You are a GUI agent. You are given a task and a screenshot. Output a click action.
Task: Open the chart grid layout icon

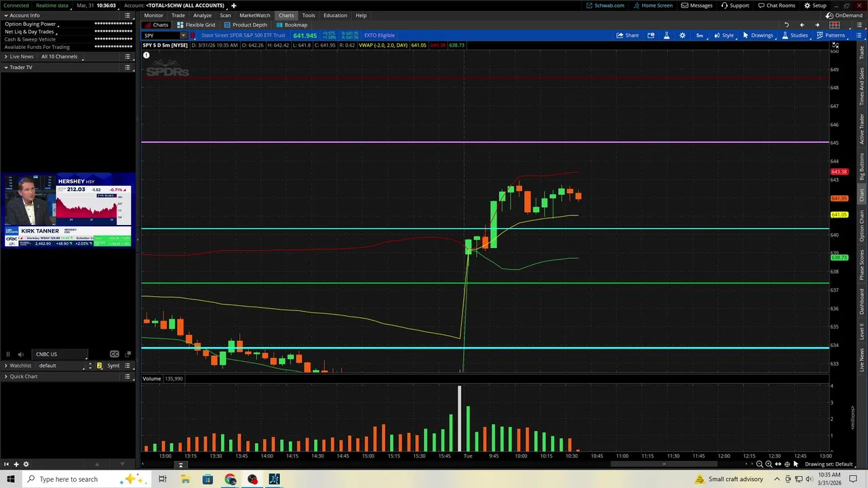(x=835, y=25)
